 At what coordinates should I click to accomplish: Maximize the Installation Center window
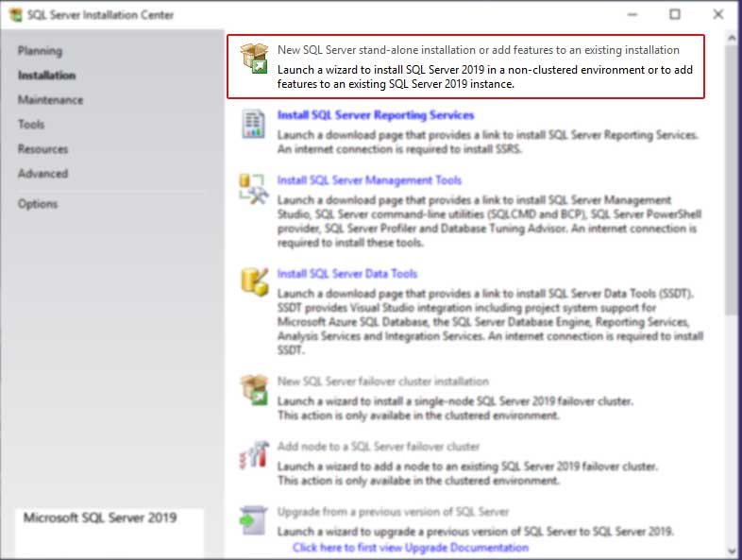(675, 15)
